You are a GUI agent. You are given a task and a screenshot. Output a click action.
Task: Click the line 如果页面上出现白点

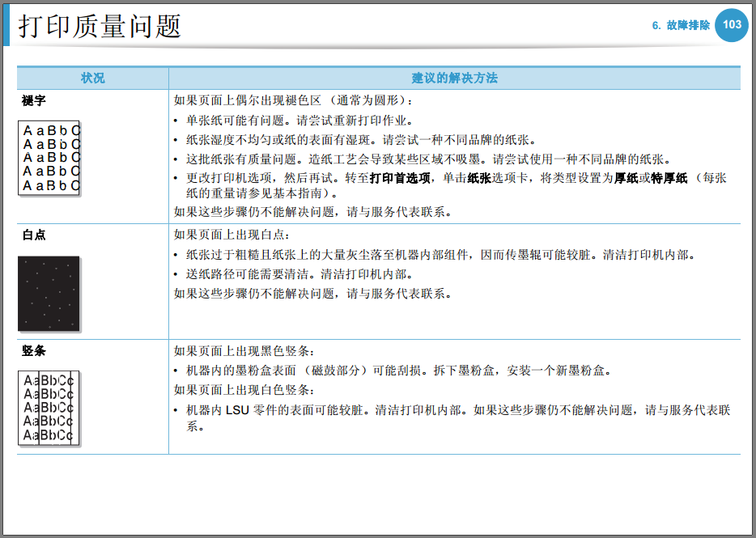click(x=232, y=235)
